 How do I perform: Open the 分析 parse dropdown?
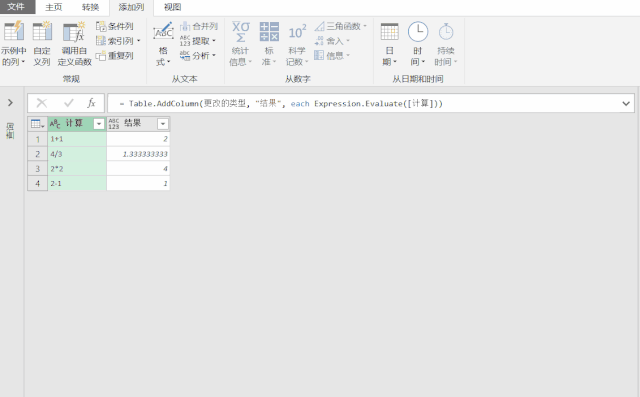click(x=198, y=55)
